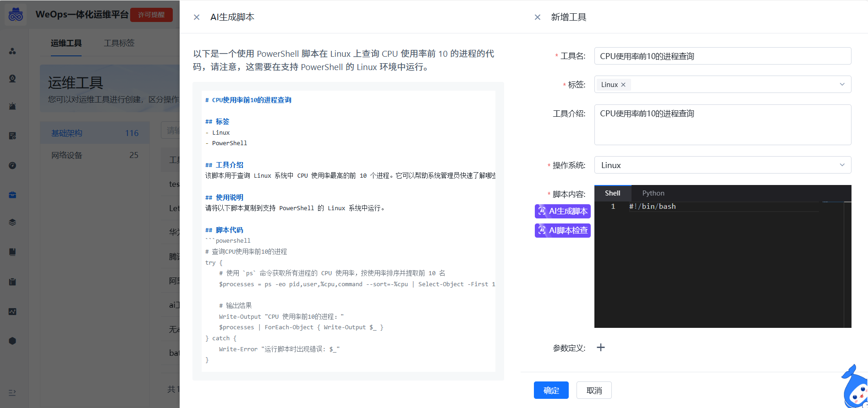Click the WeOps logo icon
This screenshot has height=408, width=868.
[x=16, y=15]
